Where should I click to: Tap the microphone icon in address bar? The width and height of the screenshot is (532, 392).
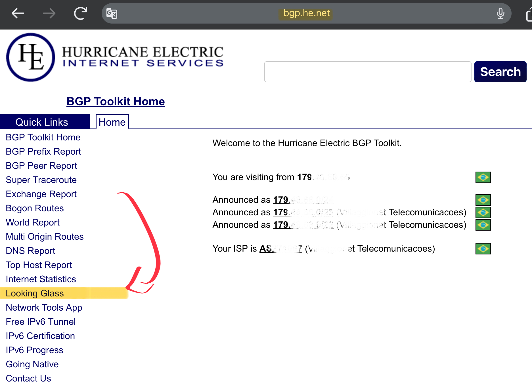coord(500,13)
